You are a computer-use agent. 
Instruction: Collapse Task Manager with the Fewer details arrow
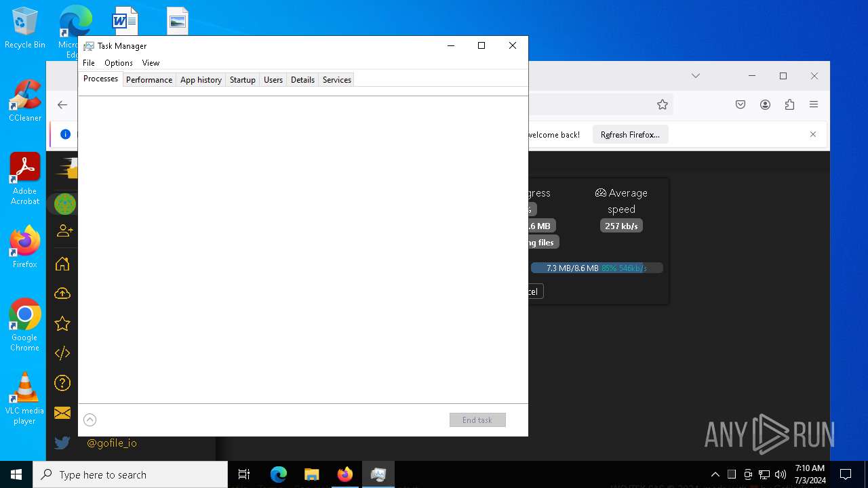tap(90, 420)
